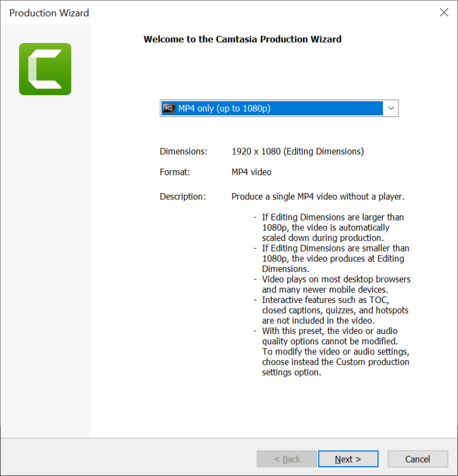
Task: Select the MP4 only (up to 1080p) preset field
Action: 279,108
